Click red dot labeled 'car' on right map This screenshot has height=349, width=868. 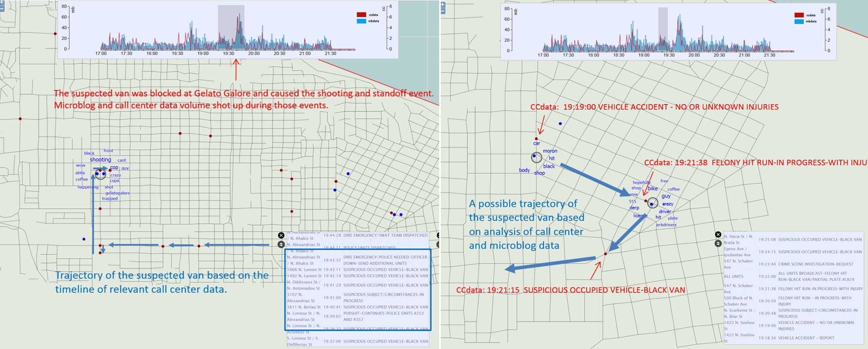536,139
